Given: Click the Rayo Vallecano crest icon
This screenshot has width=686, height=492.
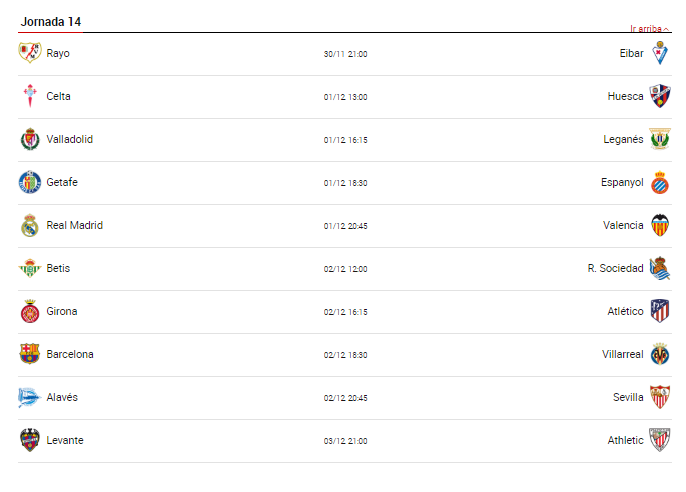Looking at the screenshot, I should [x=29, y=53].
